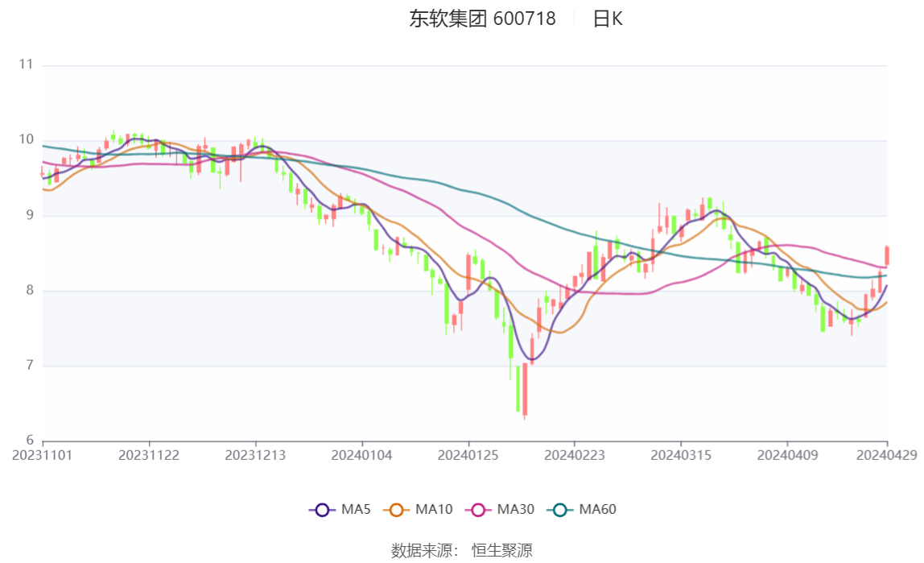Click the 东软集团 600718 chart title
The width and height of the screenshot is (924, 563).
click(483, 19)
